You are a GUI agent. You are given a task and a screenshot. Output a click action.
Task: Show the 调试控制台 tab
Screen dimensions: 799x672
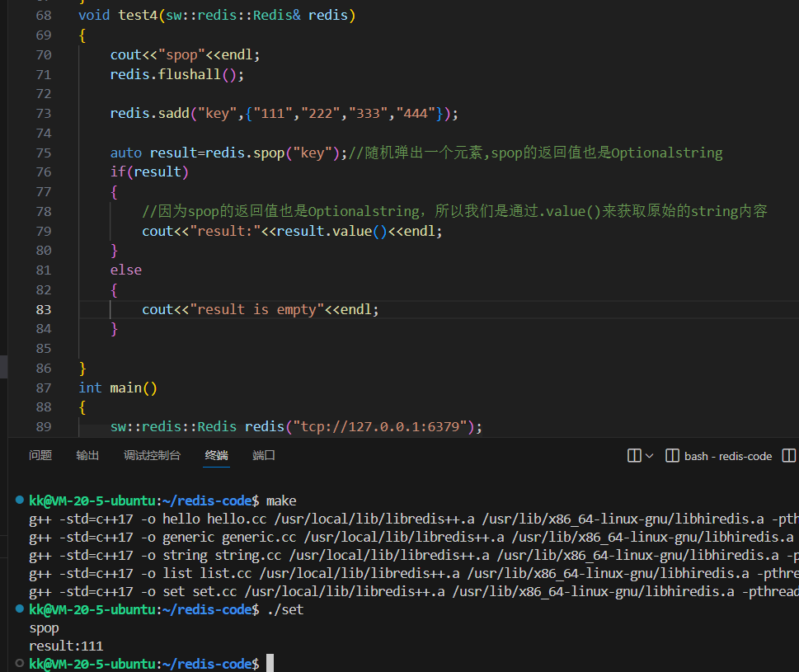[152, 455]
